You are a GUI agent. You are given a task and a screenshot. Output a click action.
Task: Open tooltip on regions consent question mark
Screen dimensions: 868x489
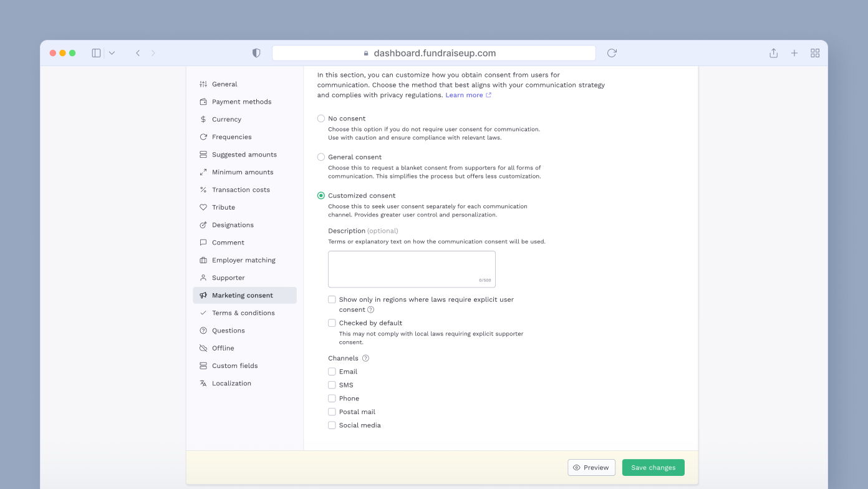(x=370, y=309)
